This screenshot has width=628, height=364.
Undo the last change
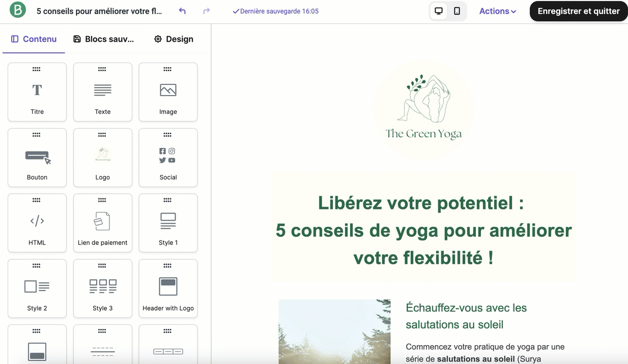point(182,11)
